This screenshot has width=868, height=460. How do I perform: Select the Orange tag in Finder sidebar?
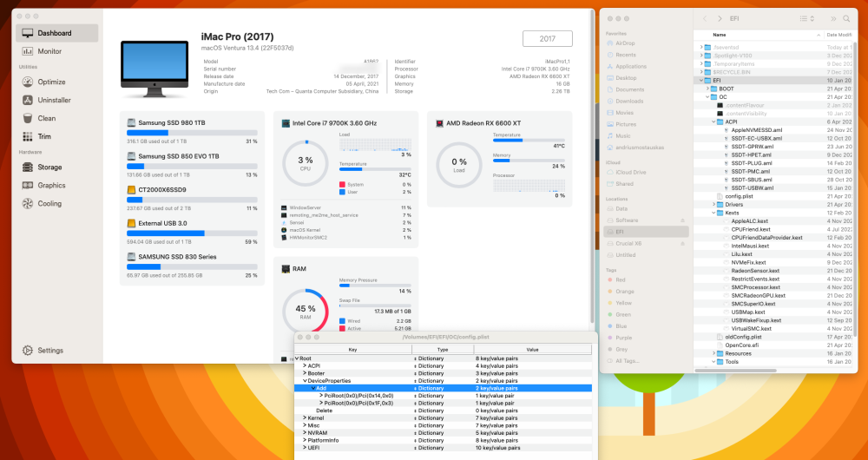(x=624, y=292)
